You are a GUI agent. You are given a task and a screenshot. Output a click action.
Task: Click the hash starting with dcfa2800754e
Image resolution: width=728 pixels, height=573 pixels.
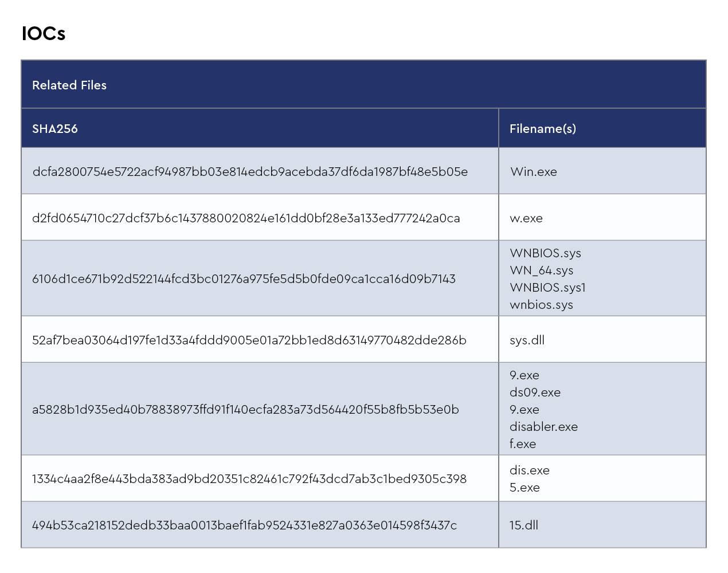coord(250,172)
